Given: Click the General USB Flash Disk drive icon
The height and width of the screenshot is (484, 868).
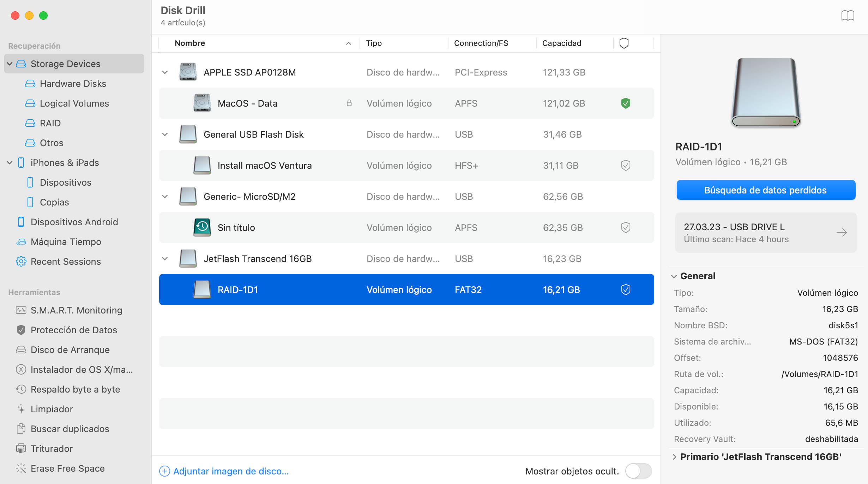Looking at the screenshot, I should 188,134.
